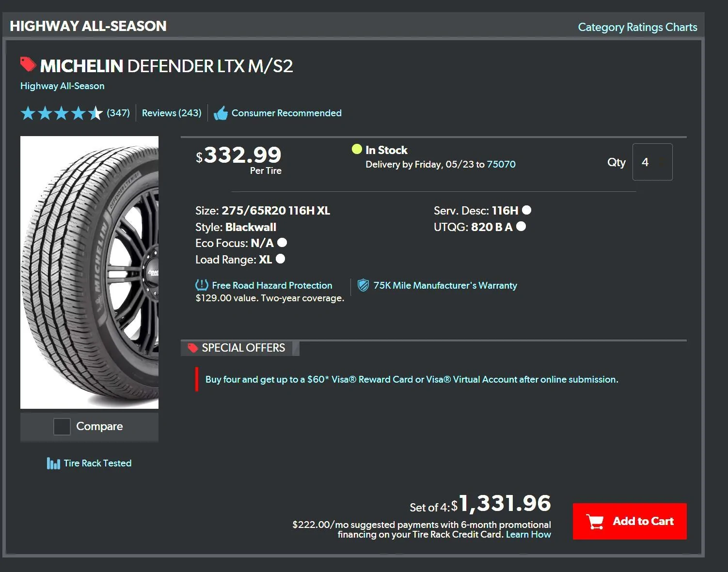Select the SPECIAL OFFERS tab header
Viewport: 728px width, 572px height.
(x=240, y=348)
